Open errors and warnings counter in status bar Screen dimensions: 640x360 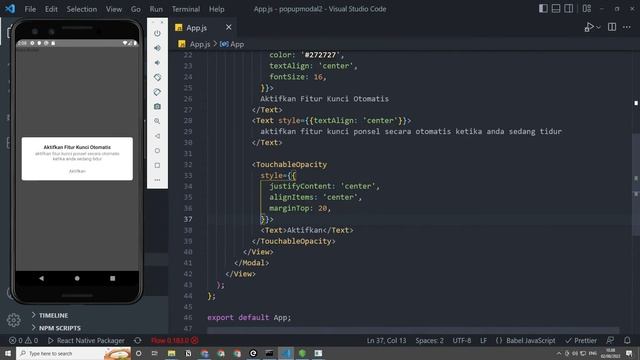pos(24,340)
